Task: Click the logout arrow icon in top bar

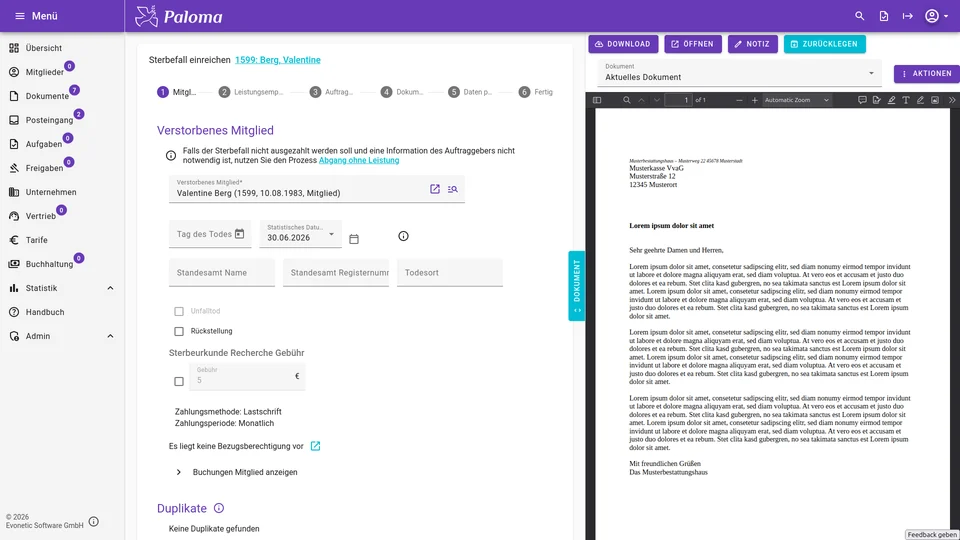Action: [x=907, y=16]
